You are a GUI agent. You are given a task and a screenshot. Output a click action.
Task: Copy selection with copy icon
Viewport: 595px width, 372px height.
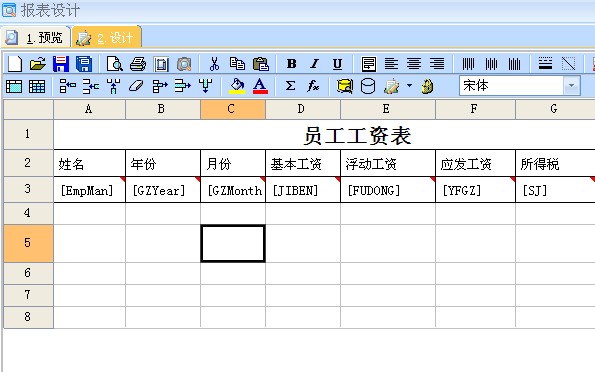(238, 64)
